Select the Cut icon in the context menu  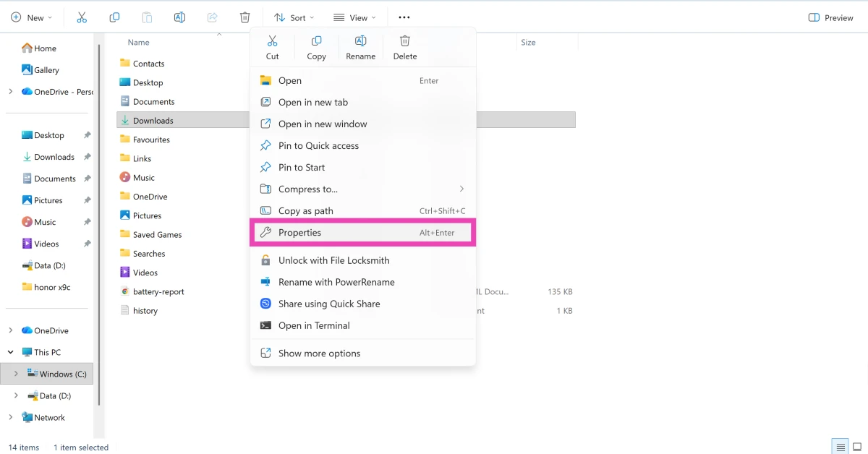click(x=272, y=46)
